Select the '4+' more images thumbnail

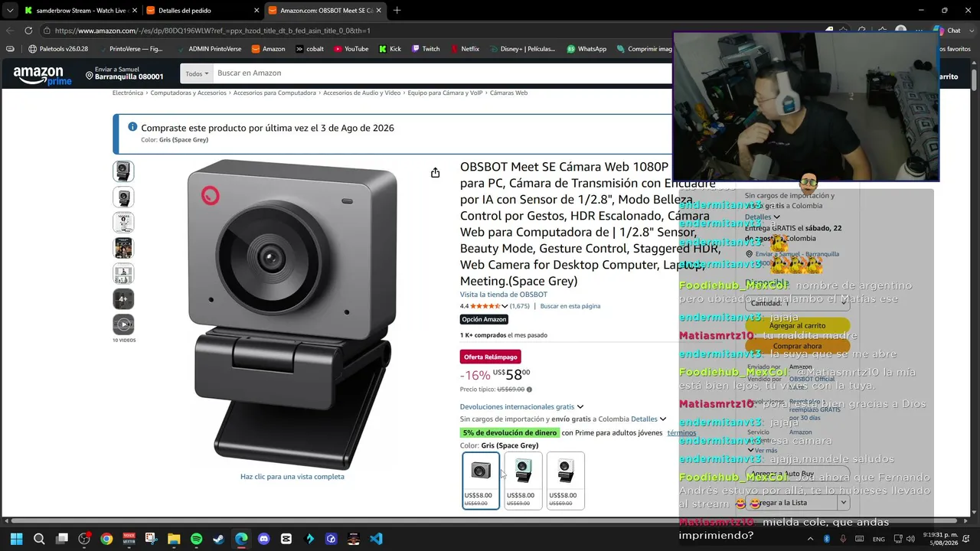pos(123,299)
